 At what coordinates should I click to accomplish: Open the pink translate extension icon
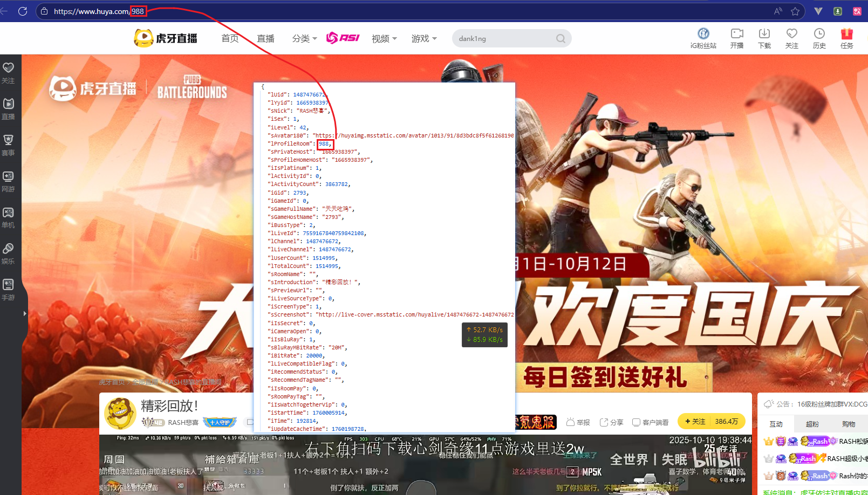(x=857, y=11)
